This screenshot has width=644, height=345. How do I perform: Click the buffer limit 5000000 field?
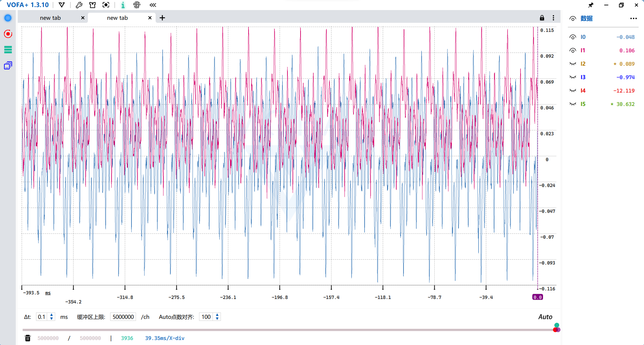click(123, 317)
